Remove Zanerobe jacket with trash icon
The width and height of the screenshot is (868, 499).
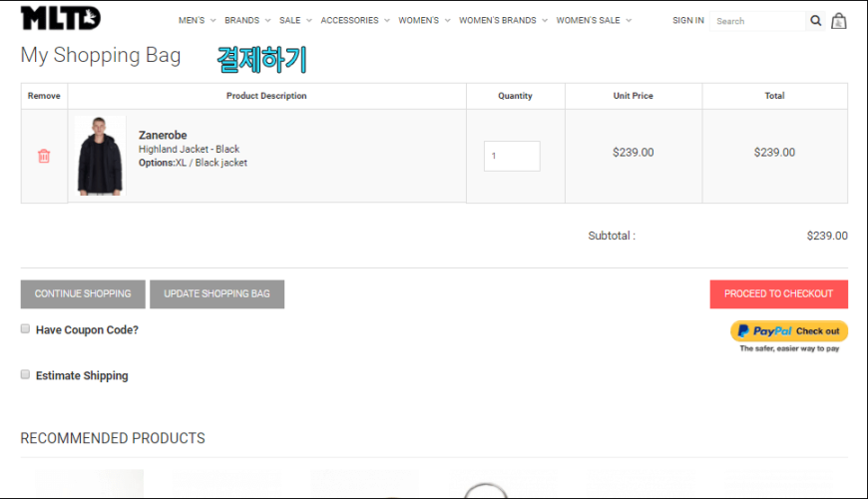[x=44, y=156]
